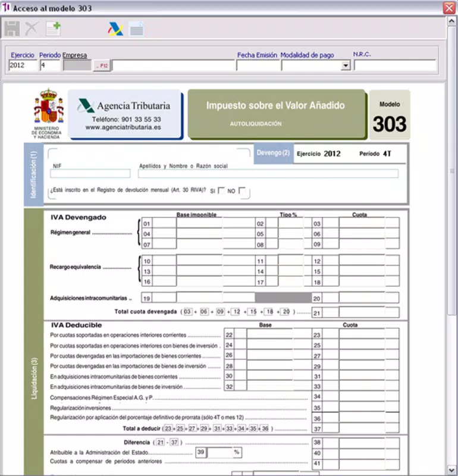
Task: Click the vertical scrollbar down arrow
Action: pyautogui.click(x=451, y=470)
